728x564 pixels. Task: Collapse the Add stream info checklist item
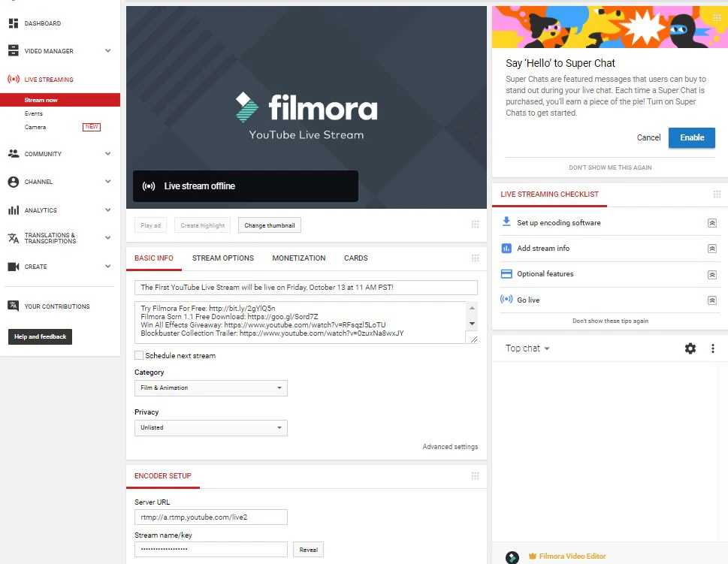point(711,249)
